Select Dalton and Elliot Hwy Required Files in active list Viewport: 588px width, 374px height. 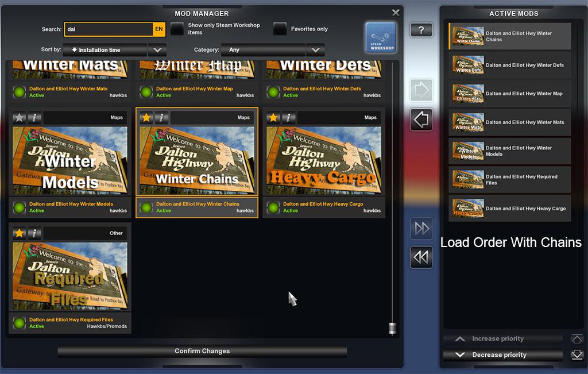coord(509,180)
